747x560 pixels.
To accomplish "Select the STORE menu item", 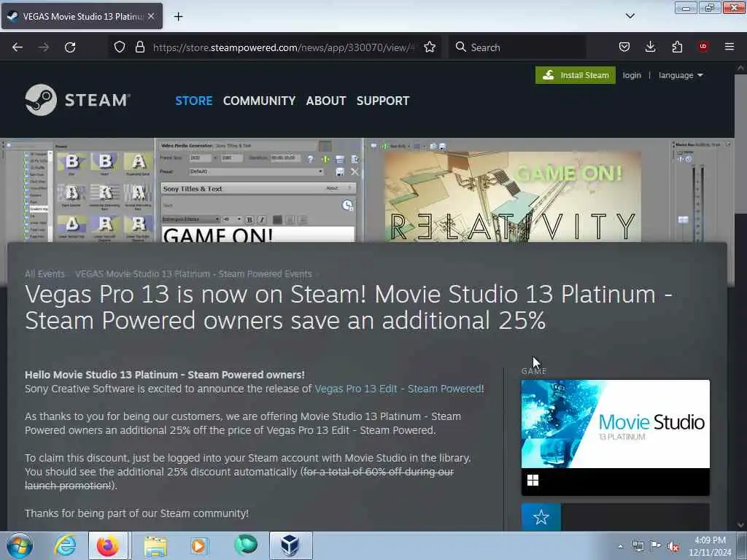I will (194, 101).
